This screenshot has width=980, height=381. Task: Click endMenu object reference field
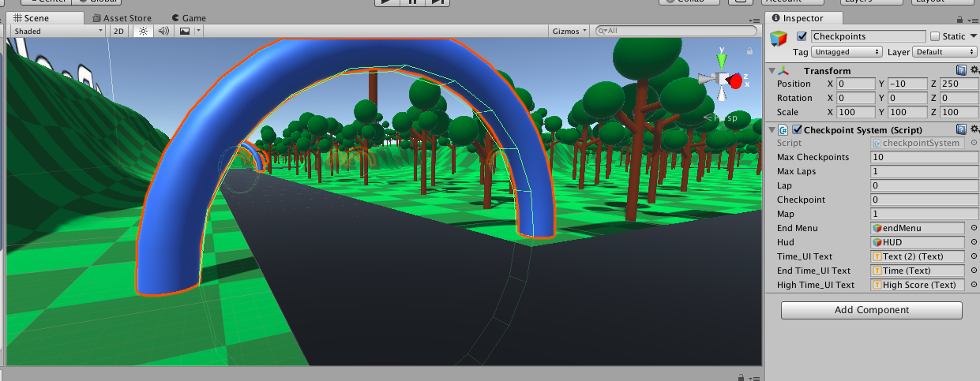(x=918, y=228)
